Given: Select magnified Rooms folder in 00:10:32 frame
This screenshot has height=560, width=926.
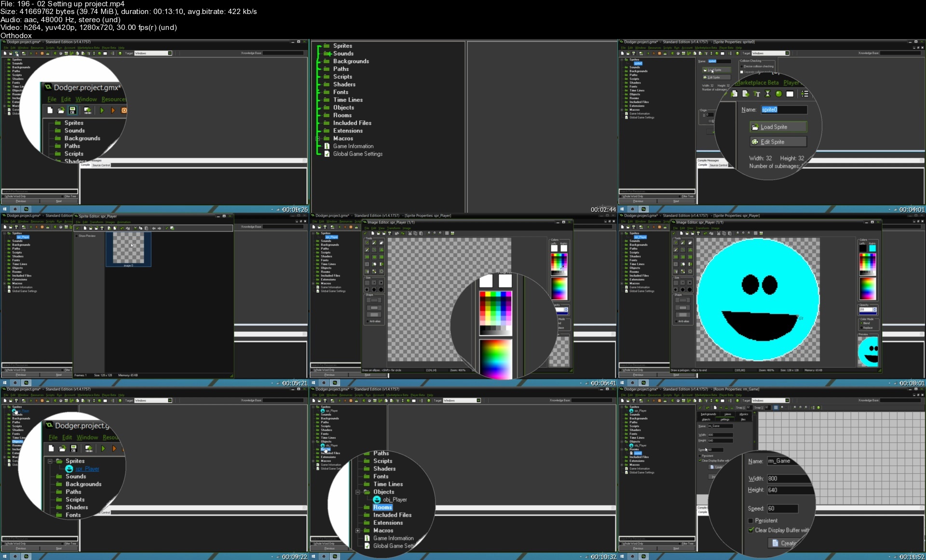Looking at the screenshot, I should [382, 507].
